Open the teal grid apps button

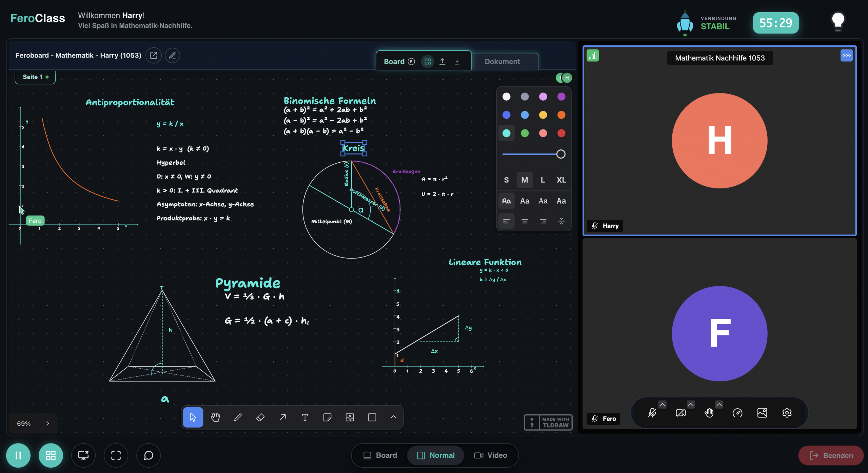coord(51,455)
